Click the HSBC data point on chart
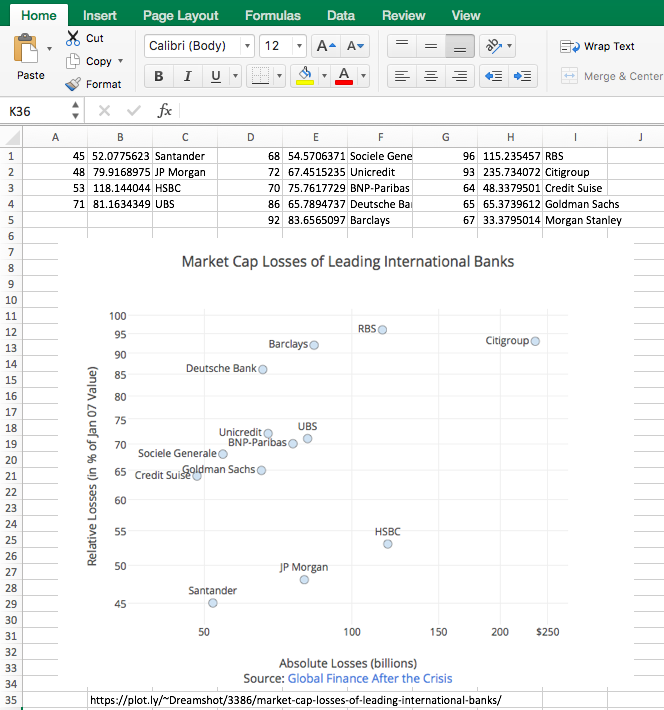The image size is (664, 710). (x=387, y=544)
